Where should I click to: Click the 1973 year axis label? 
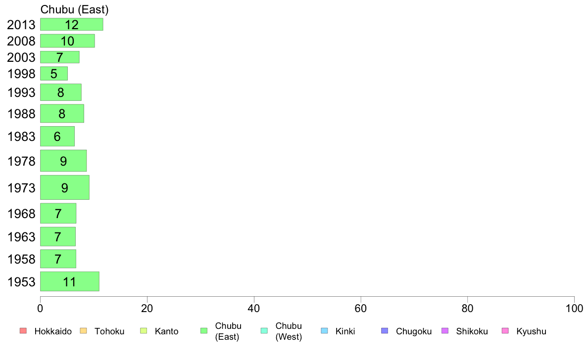coord(21,188)
